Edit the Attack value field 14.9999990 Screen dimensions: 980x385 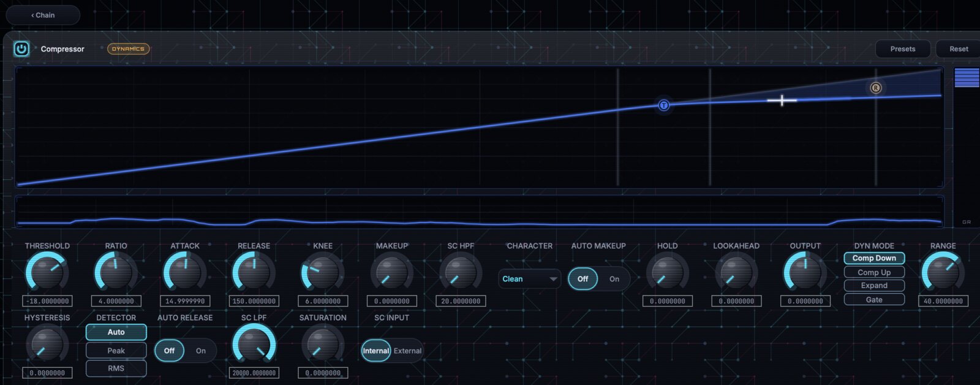185,301
